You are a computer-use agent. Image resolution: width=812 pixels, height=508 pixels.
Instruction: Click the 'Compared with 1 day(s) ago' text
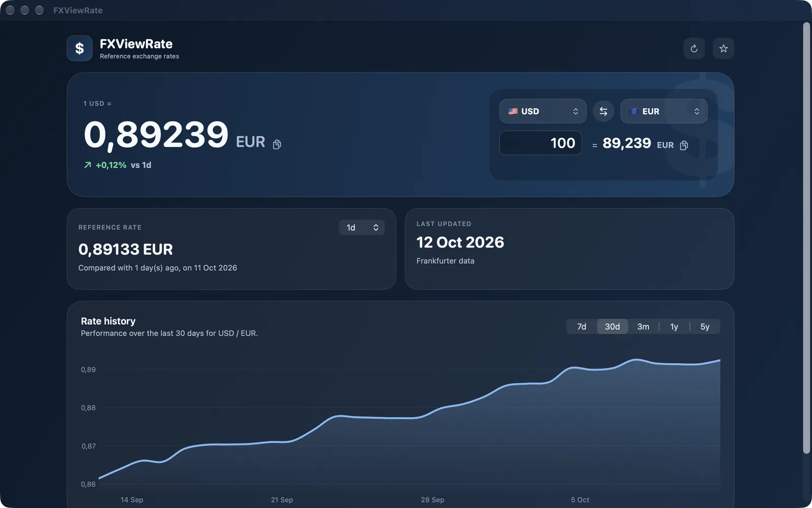[157, 268]
